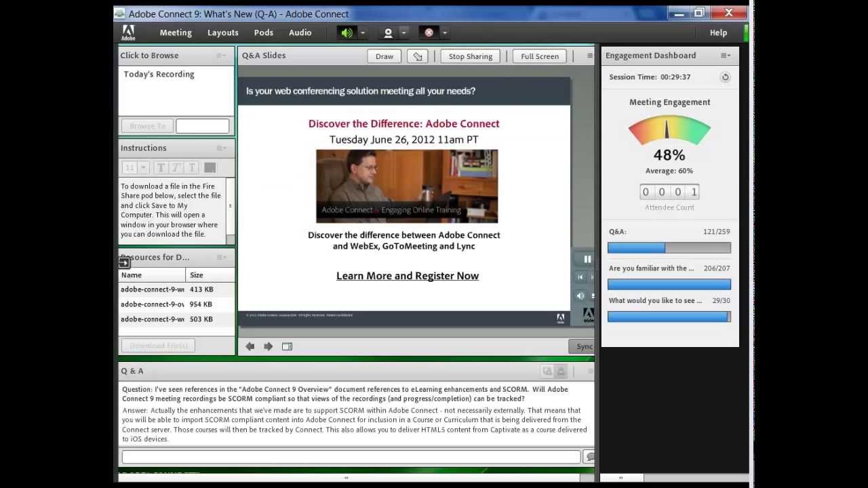This screenshot has width=868, height=488.
Task: Toggle the slide sidebar panel icon
Action: 287,346
